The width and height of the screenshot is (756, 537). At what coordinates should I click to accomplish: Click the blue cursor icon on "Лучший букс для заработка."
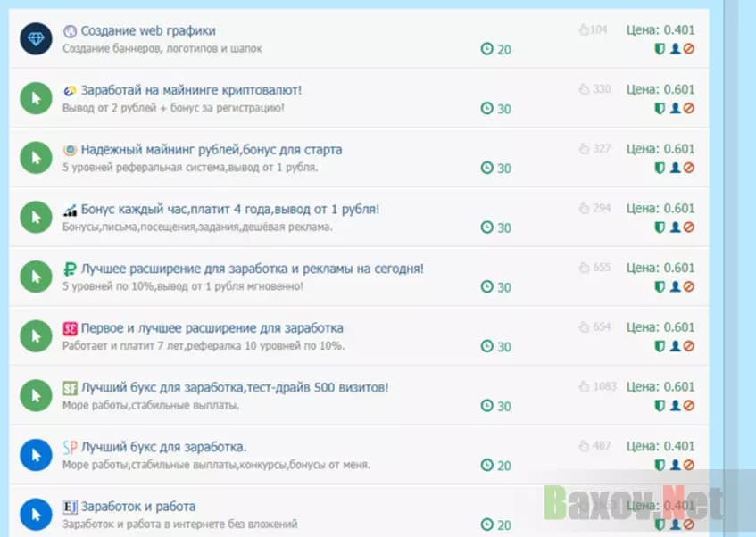click(x=34, y=454)
